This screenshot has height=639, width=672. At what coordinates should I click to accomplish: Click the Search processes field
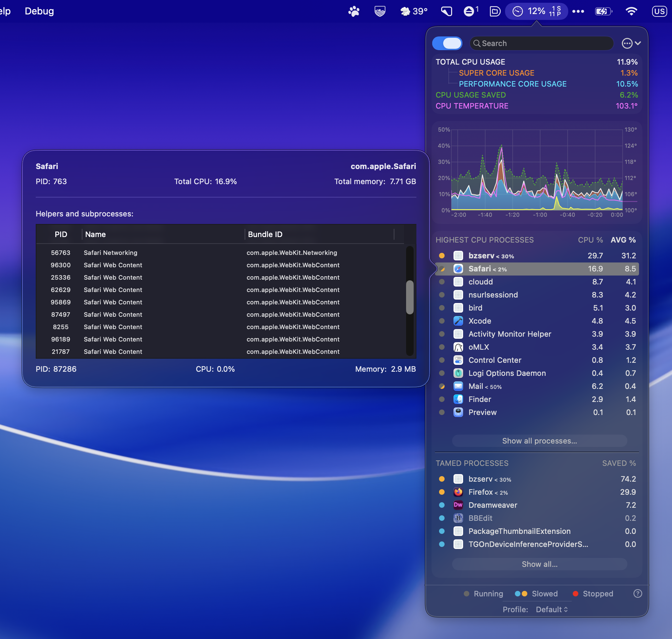pyautogui.click(x=541, y=43)
